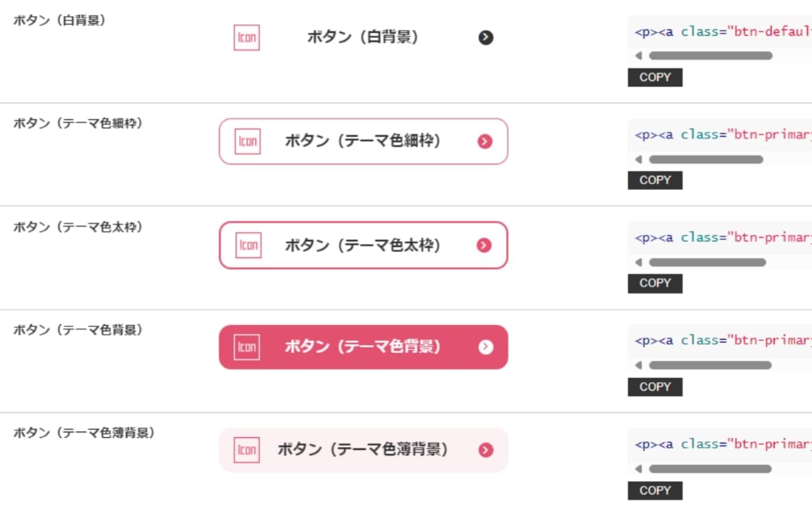Copy the code for ボタン（テーマ色細枠）

pyautogui.click(x=655, y=180)
